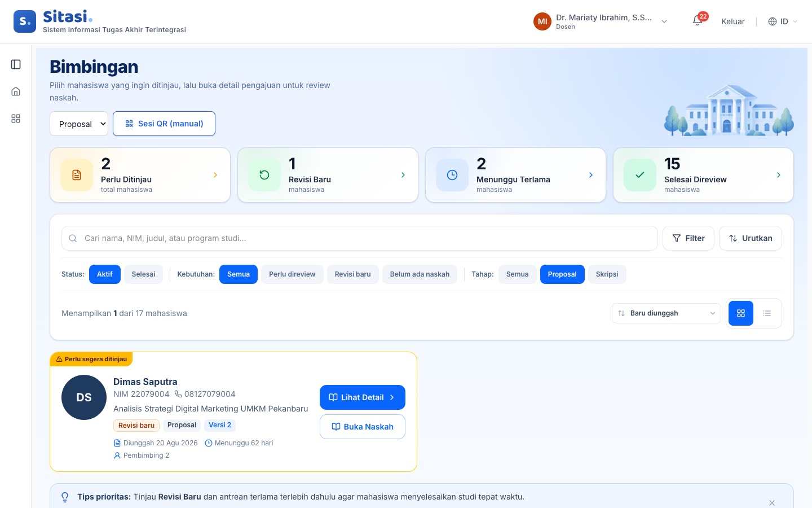Click Sesi QR (manual) button
Screen dimensions: 812x508
164,124
